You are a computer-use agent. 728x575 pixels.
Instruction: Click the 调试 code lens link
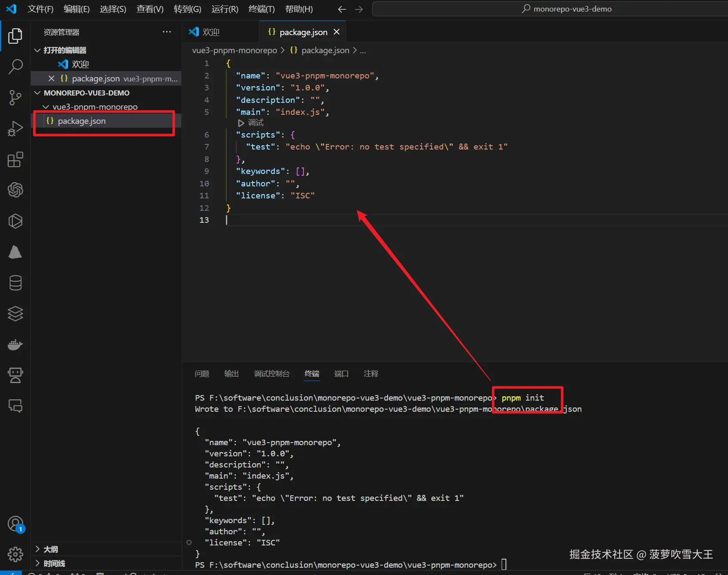[256, 123]
